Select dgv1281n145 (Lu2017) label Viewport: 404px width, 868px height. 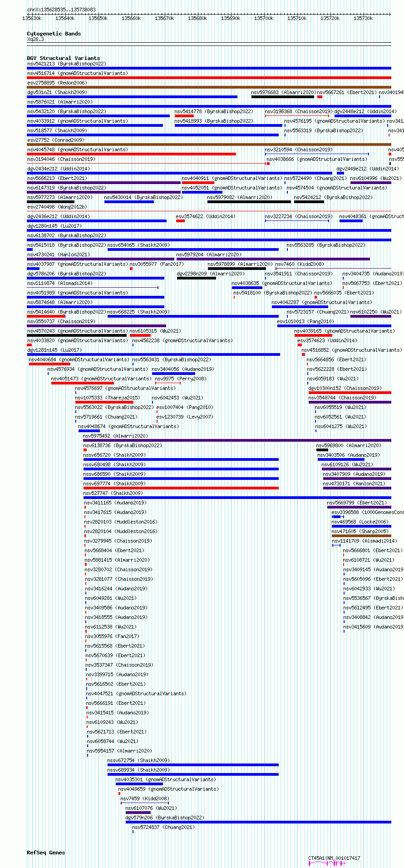[54, 350]
